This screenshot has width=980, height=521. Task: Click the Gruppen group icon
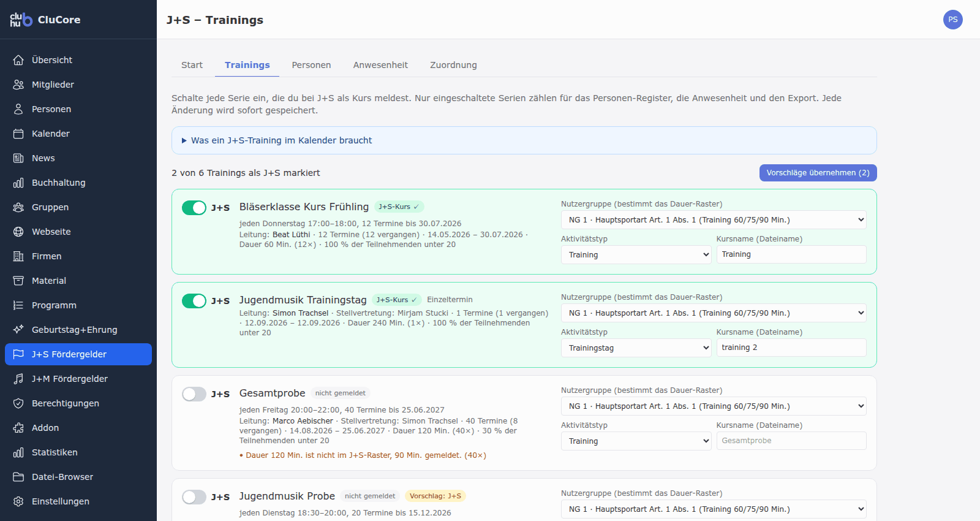coord(18,207)
